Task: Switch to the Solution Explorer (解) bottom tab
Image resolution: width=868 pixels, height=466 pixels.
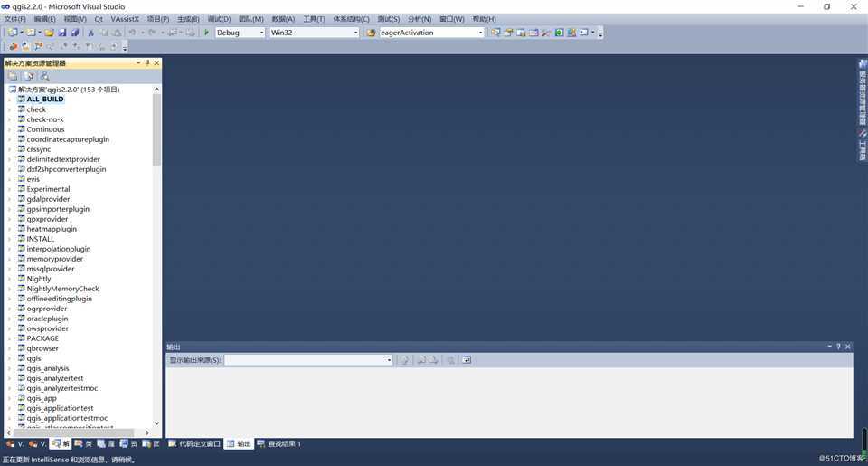Action: pyautogui.click(x=61, y=444)
